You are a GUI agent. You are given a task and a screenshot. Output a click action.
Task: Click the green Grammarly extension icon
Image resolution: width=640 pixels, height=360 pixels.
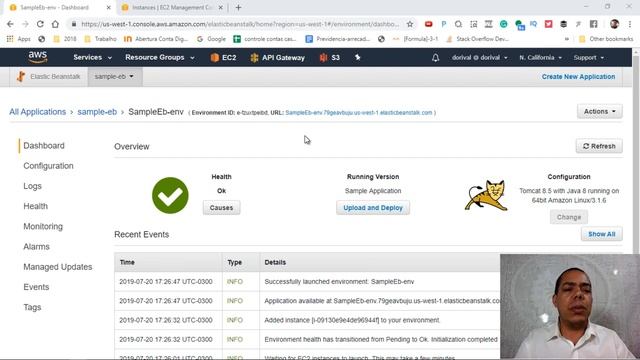point(504,24)
